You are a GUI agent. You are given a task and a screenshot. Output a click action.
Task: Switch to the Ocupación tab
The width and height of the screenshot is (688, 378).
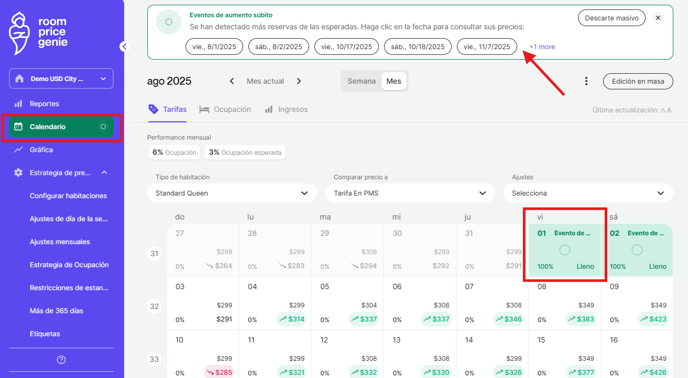pos(225,110)
